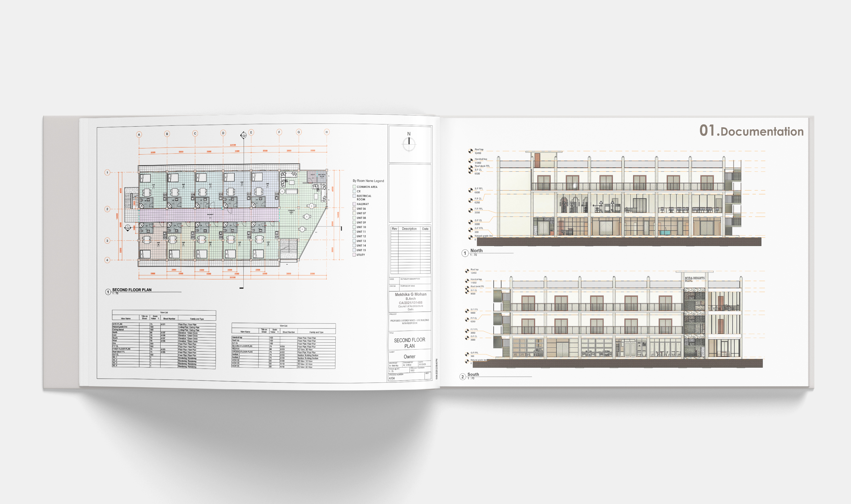Toggle the HALLWAY legend checkbox
This screenshot has height=504, width=851.
point(354,204)
